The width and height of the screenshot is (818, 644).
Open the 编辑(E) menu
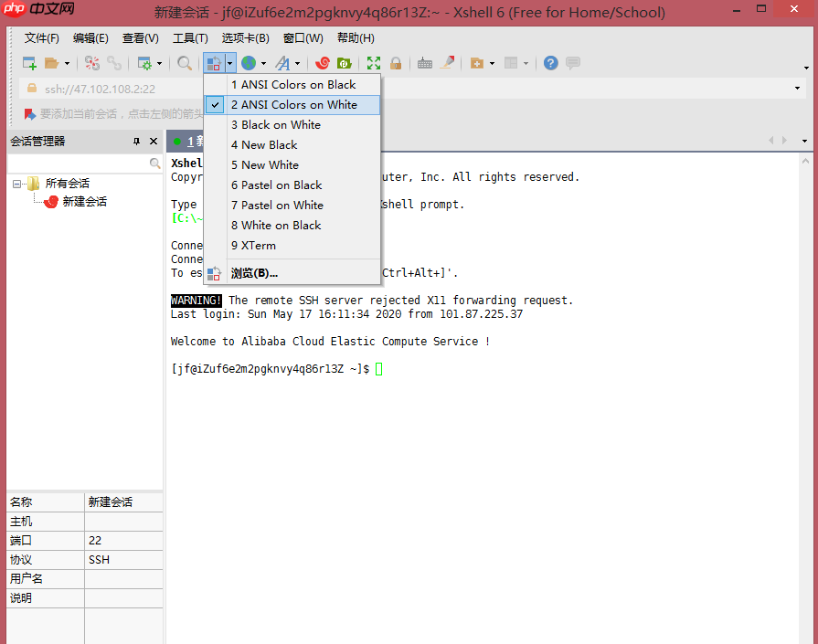90,38
